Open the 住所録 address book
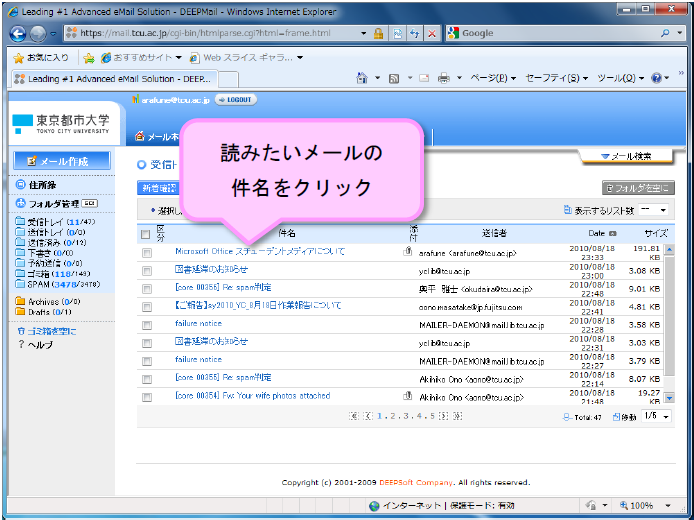Screen dimensions: 694x520 coord(42,186)
